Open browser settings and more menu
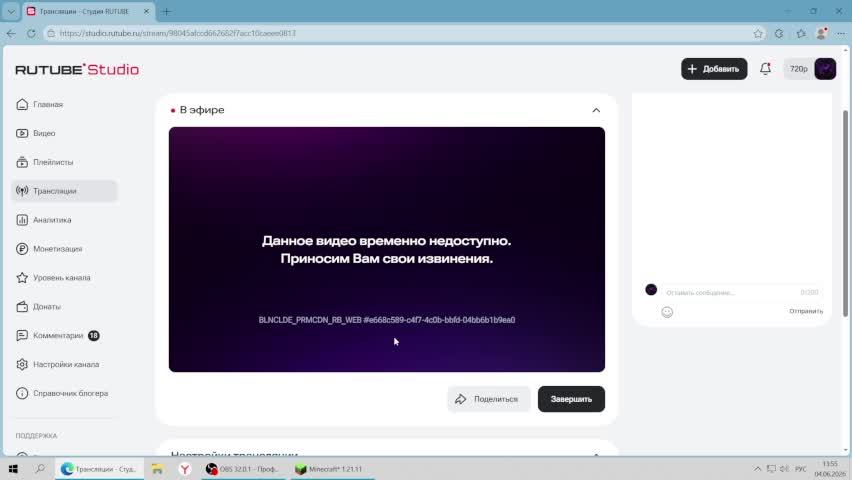 pos(841,34)
